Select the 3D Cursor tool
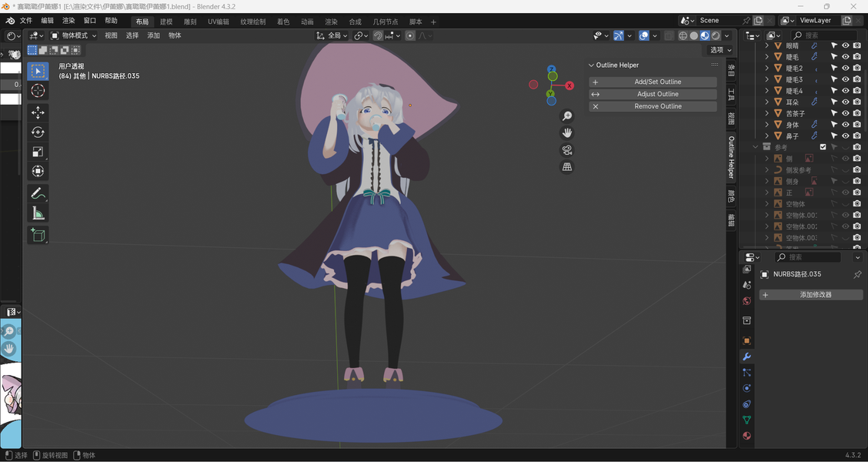 coord(38,91)
